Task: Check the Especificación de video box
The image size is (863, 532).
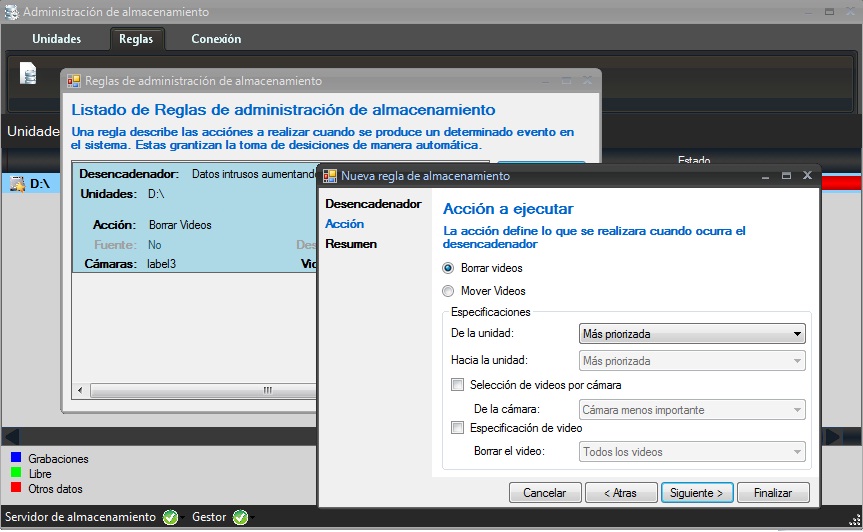Action: (x=458, y=428)
